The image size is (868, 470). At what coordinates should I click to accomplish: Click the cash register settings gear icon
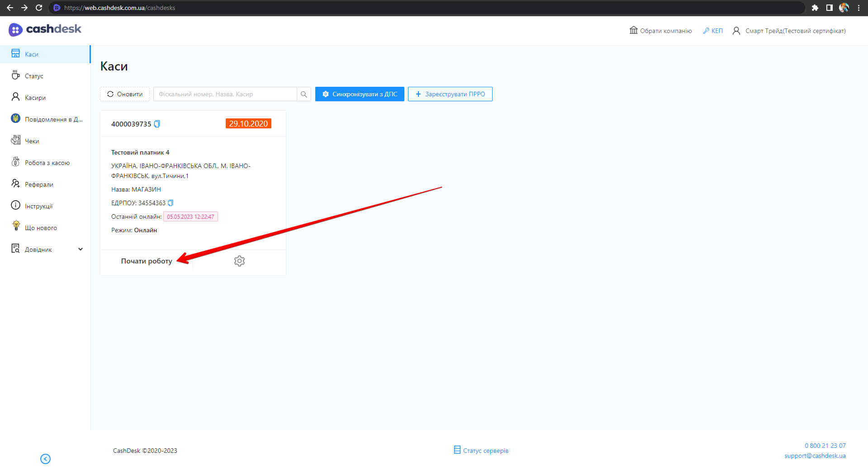tap(239, 261)
